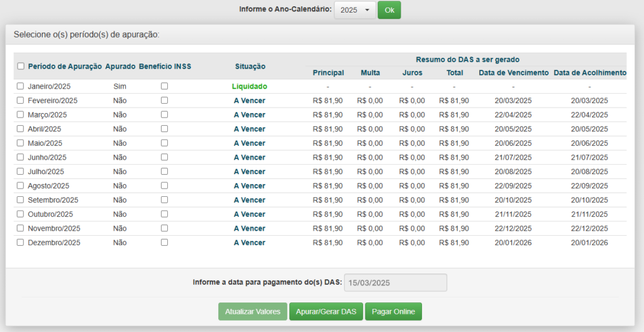
Task: Select the Dezembro/2025 period checkbox
Action: tap(20, 243)
